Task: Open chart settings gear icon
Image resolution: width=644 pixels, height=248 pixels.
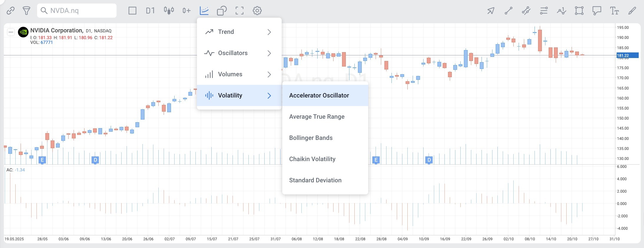Action: click(257, 11)
